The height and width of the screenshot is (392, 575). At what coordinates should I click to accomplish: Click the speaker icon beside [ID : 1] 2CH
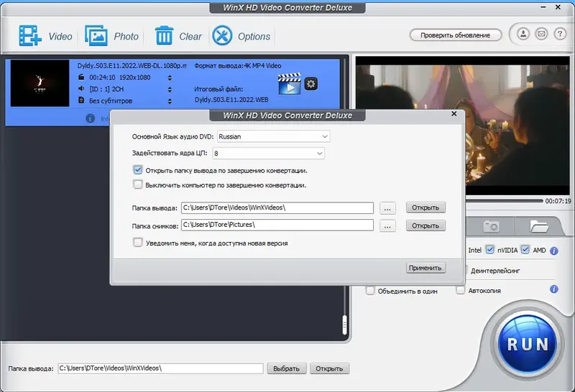[81, 88]
